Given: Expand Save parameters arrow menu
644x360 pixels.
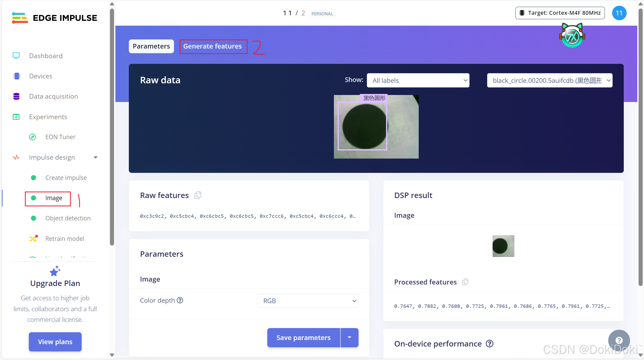Looking at the screenshot, I should pyautogui.click(x=349, y=337).
